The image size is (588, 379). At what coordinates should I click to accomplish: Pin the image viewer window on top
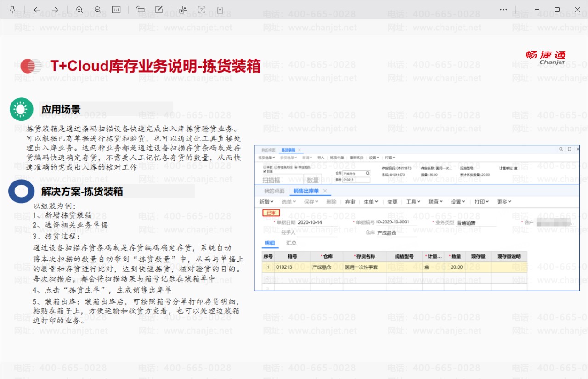(x=12, y=10)
